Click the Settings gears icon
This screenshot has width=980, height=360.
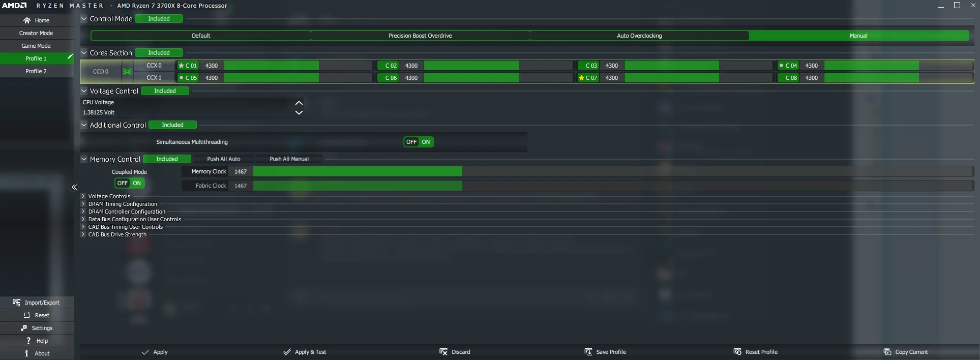(24, 328)
